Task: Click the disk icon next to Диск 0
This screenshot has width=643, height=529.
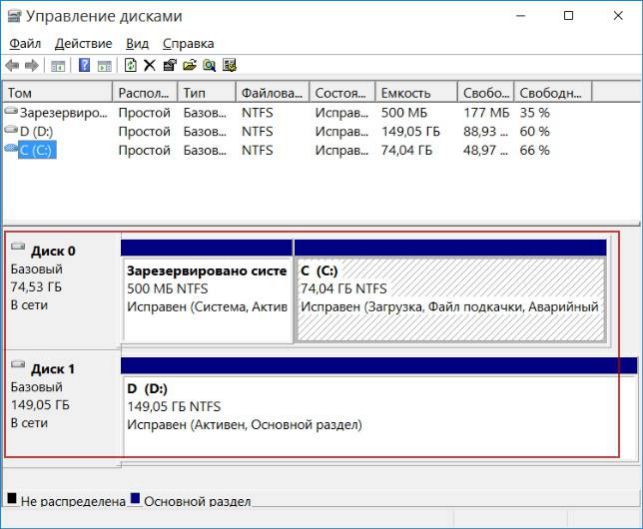Action: click(18, 246)
